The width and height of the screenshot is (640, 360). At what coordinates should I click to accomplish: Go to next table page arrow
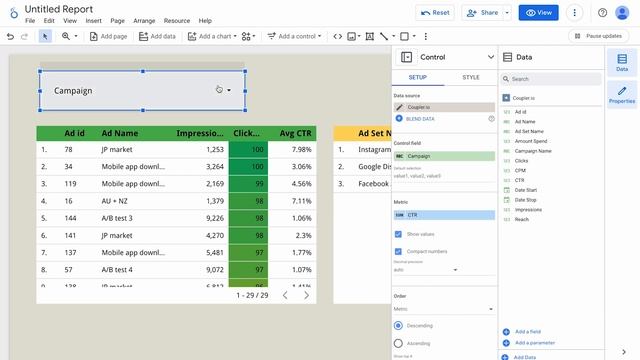pyautogui.click(x=306, y=295)
